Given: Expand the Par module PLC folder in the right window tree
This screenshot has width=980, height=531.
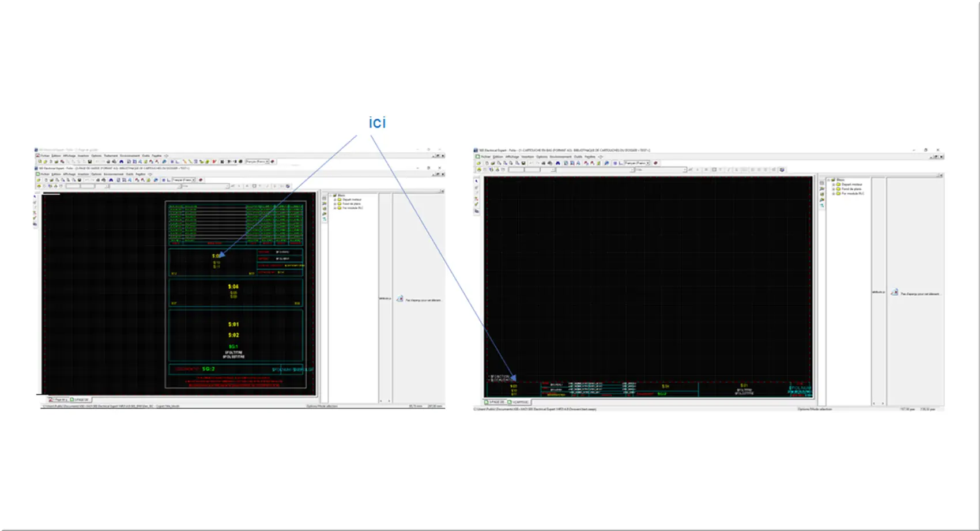Looking at the screenshot, I should [834, 194].
